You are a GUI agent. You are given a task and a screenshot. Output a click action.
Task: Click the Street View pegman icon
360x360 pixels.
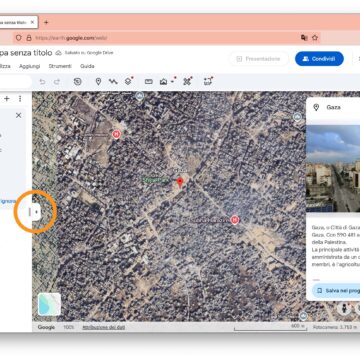point(344,308)
